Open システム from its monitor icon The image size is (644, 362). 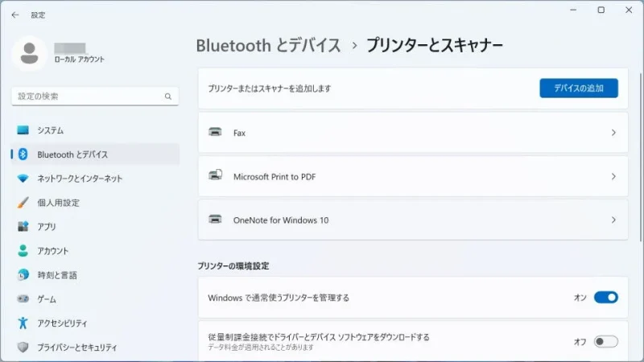tap(23, 130)
